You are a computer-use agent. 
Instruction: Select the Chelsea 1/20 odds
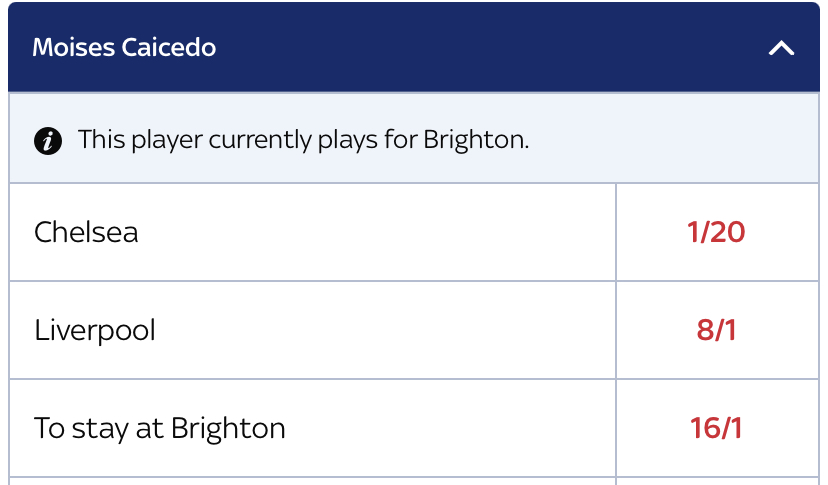(717, 232)
